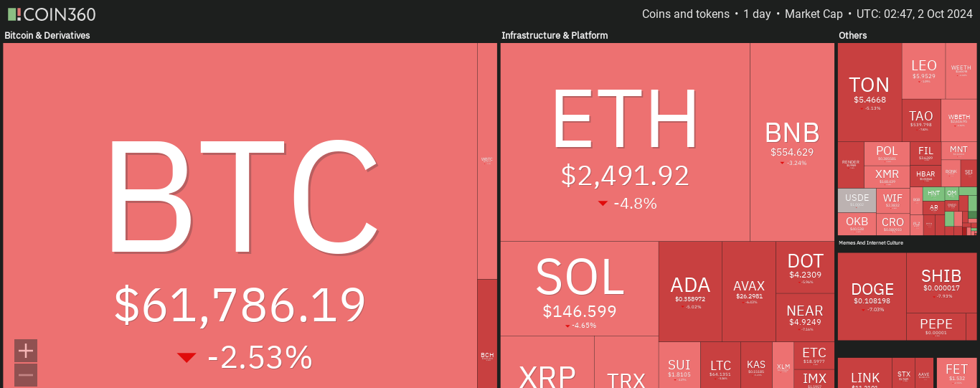Open the Memes And Internet Culture category
This screenshot has width=980, height=388.
point(871,243)
